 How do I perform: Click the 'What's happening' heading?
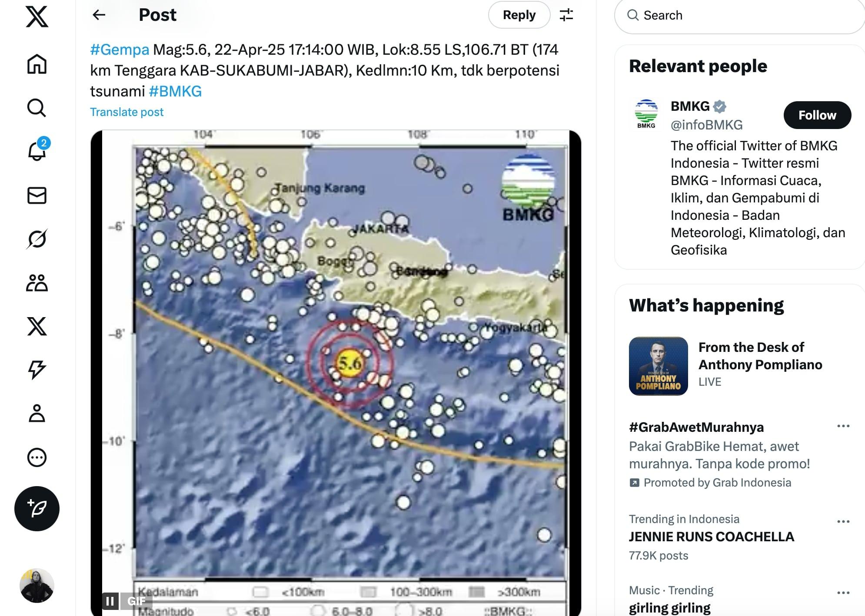tap(706, 305)
